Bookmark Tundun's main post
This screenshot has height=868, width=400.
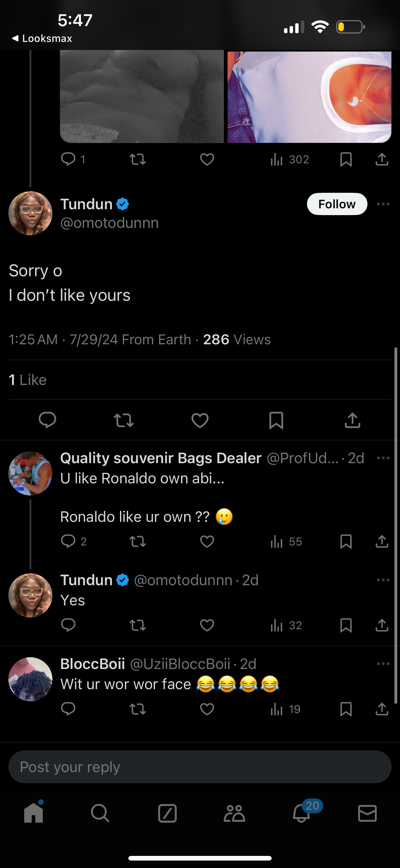276,420
